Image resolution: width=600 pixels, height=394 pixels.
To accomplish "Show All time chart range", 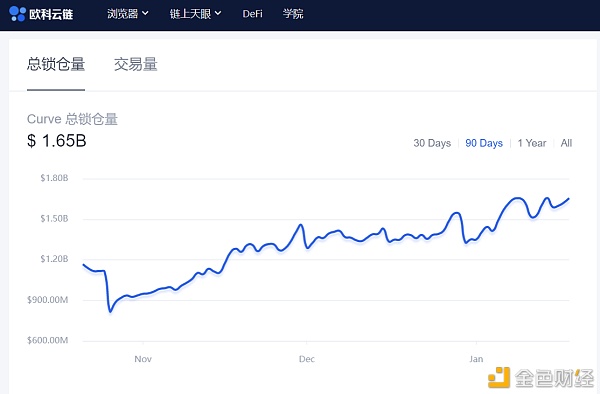I will 566,143.
